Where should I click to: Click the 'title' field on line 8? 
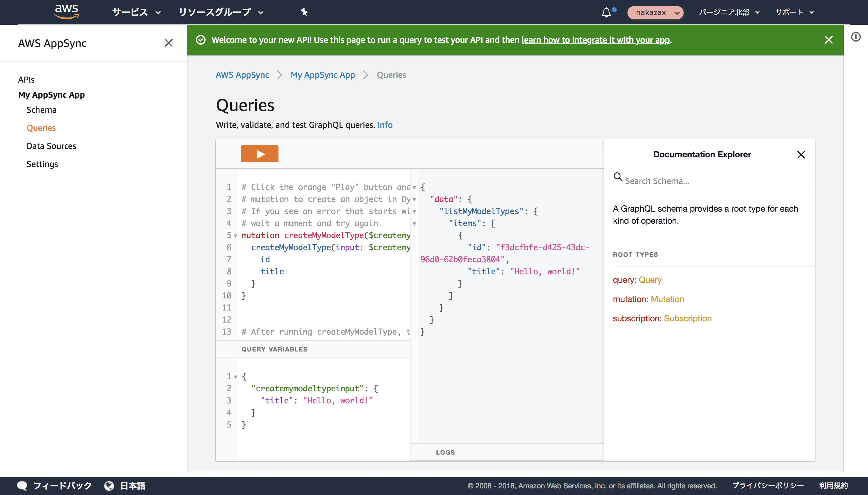(272, 272)
